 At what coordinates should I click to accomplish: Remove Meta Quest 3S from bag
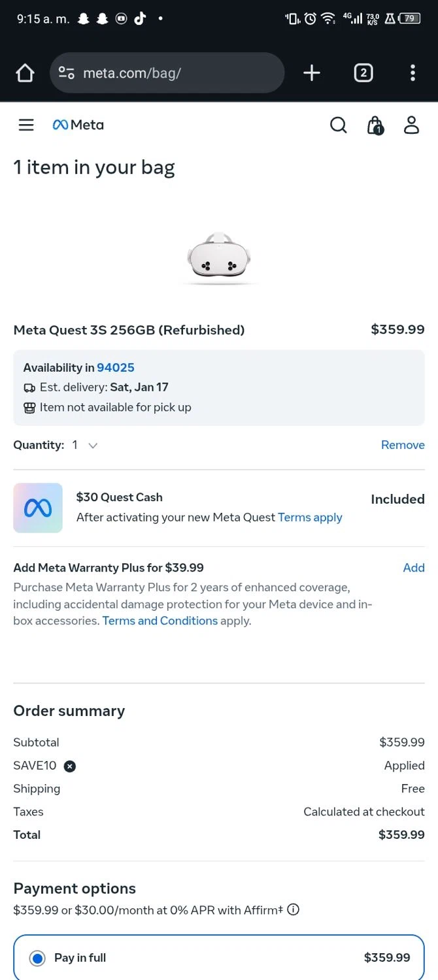tap(403, 445)
